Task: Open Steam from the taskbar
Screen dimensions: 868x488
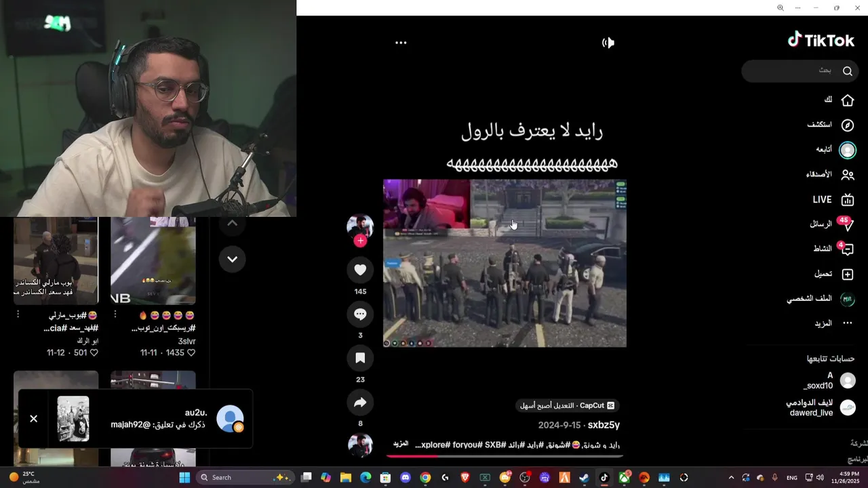Action: pos(584,477)
